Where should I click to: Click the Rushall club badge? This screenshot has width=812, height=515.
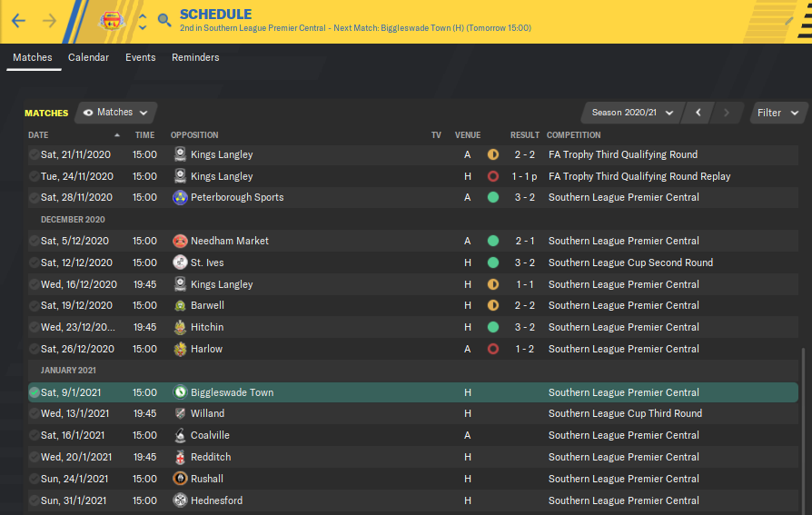point(180,479)
